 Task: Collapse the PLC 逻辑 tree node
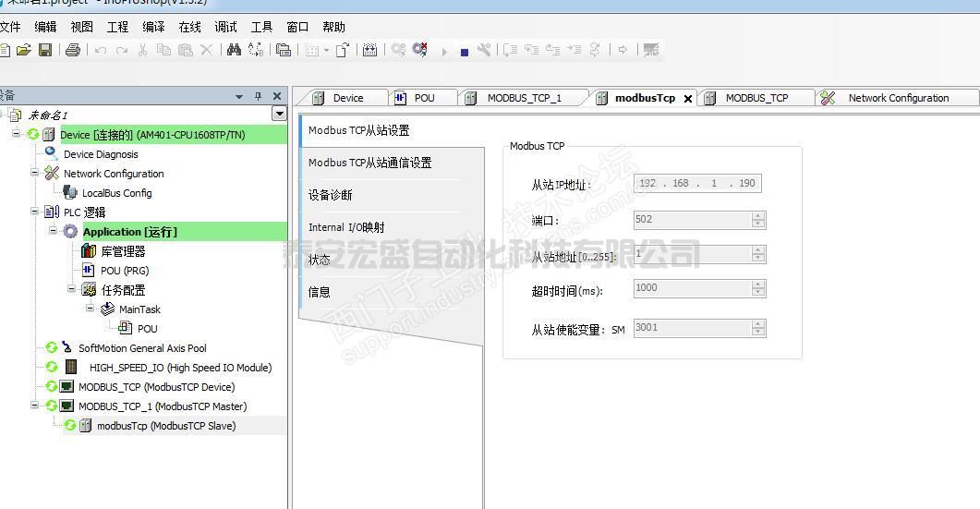[35, 212]
